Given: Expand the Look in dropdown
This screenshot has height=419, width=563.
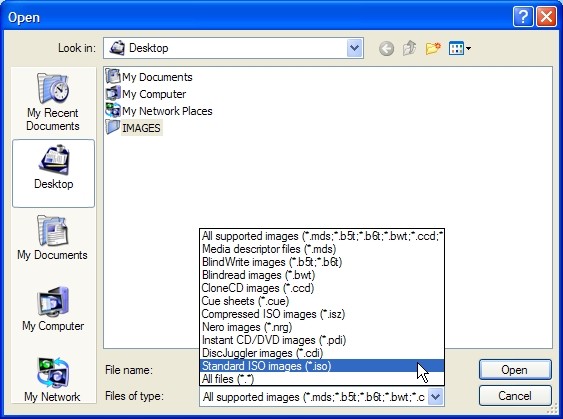Looking at the screenshot, I should (354, 48).
